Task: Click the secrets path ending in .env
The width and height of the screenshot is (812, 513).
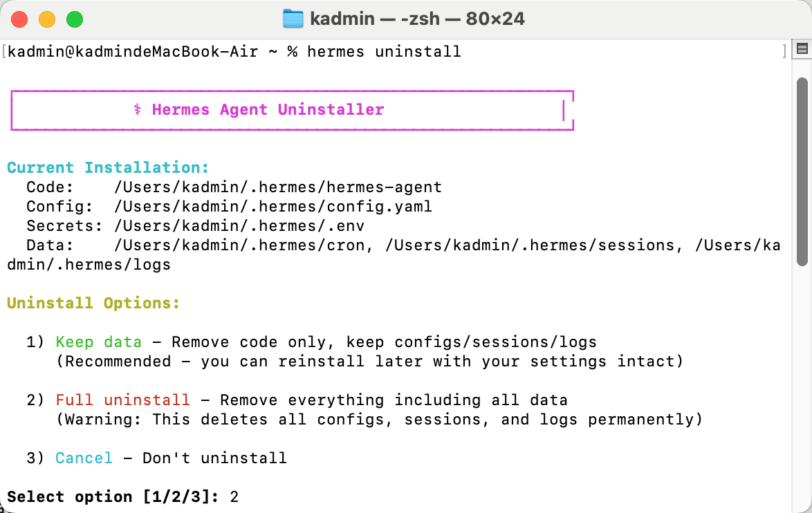Action: [x=239, y=225]
